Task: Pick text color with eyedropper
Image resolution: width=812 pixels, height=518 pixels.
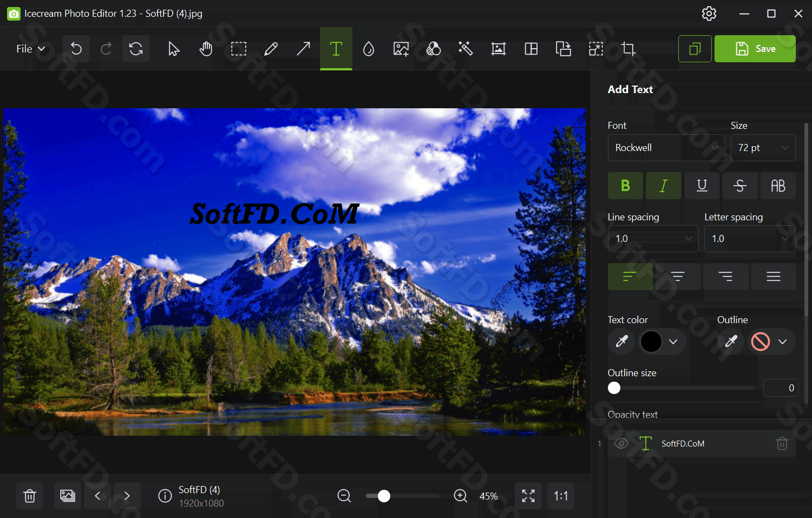Action: tap(621, 342)
